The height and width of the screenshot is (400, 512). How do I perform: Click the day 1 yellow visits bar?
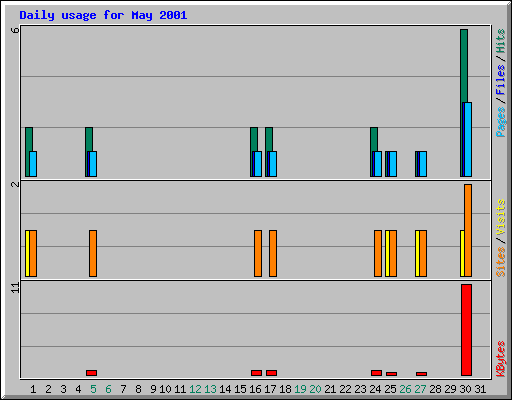pos(27,253)
